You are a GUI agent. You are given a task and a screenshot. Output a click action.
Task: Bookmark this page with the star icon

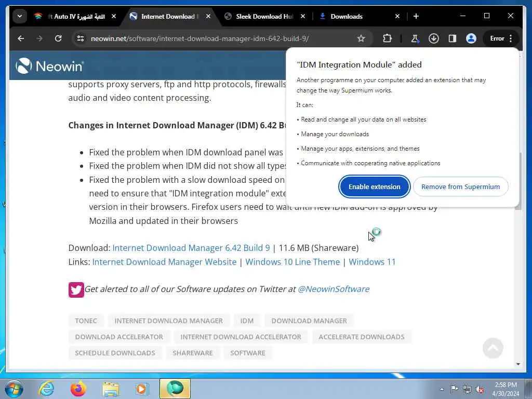click(361, 38)
